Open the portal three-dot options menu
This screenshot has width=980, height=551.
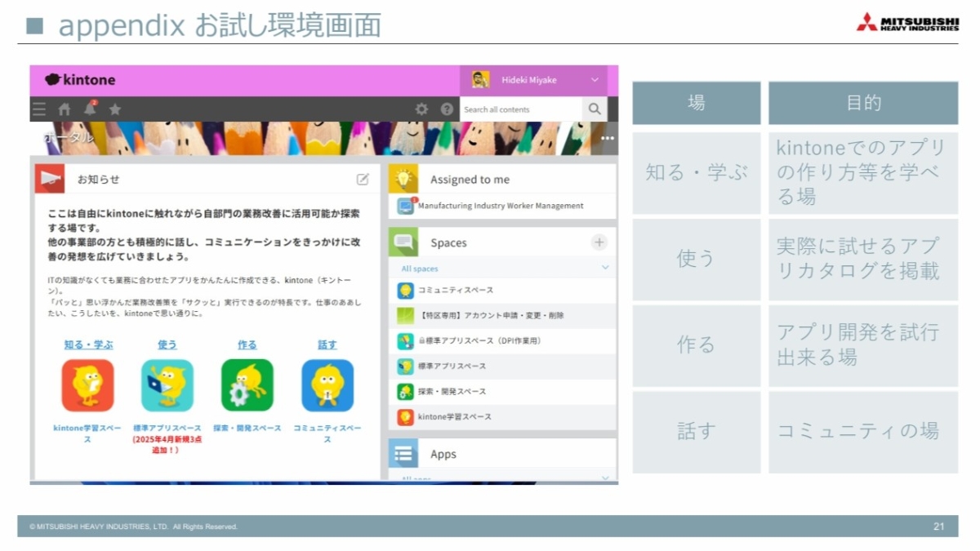click(x=607, y=138)
